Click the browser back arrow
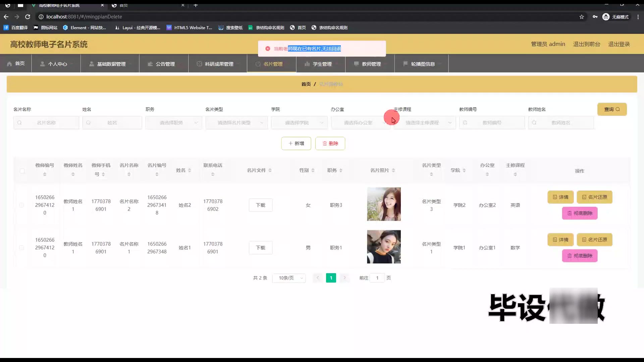The image size is (644, 362). [6, 17]
